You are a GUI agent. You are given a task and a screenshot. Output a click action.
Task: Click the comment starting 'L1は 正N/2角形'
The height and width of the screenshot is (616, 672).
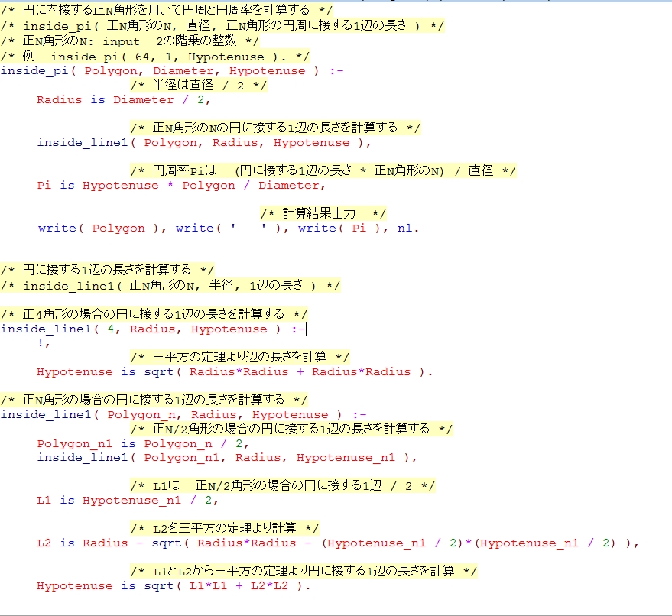tap(283, 486)
